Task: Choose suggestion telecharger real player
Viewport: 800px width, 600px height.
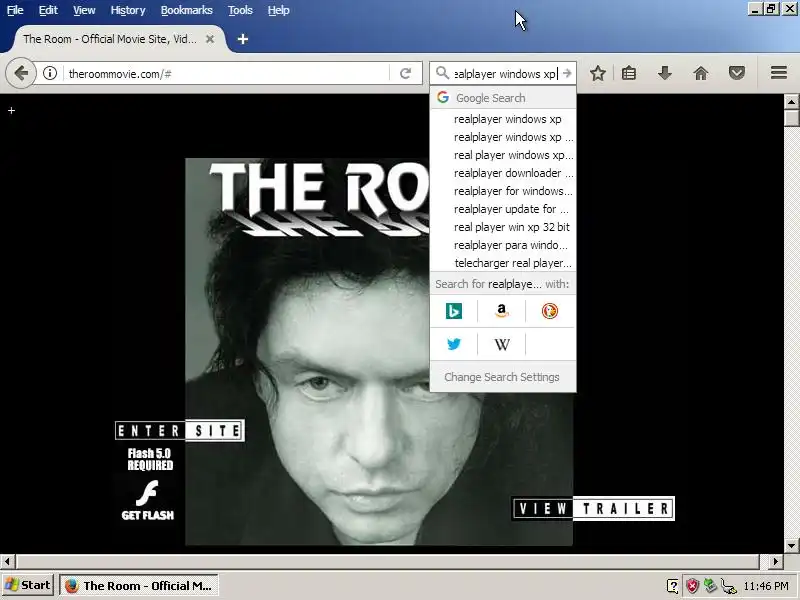Action: click(503, 263)
